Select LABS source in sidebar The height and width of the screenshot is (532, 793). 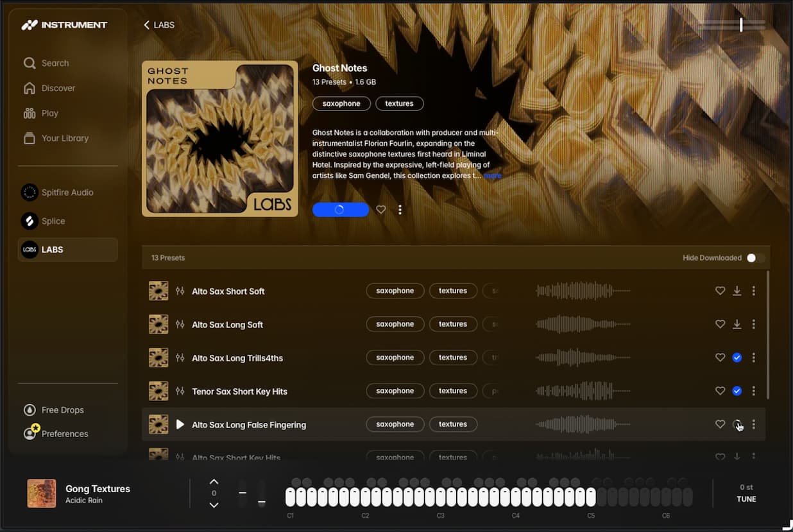tap(68, 250)
